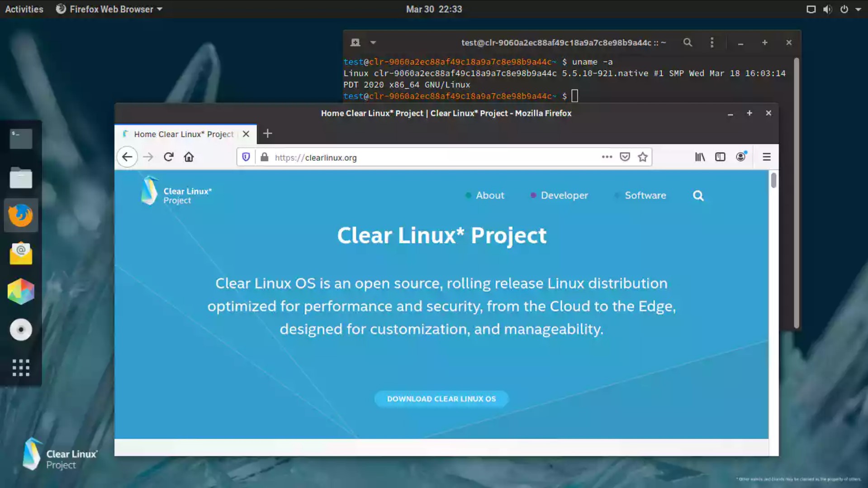868x488 pixels.
Task: Open Firefox account icon
Action: (x=741, y=157)
